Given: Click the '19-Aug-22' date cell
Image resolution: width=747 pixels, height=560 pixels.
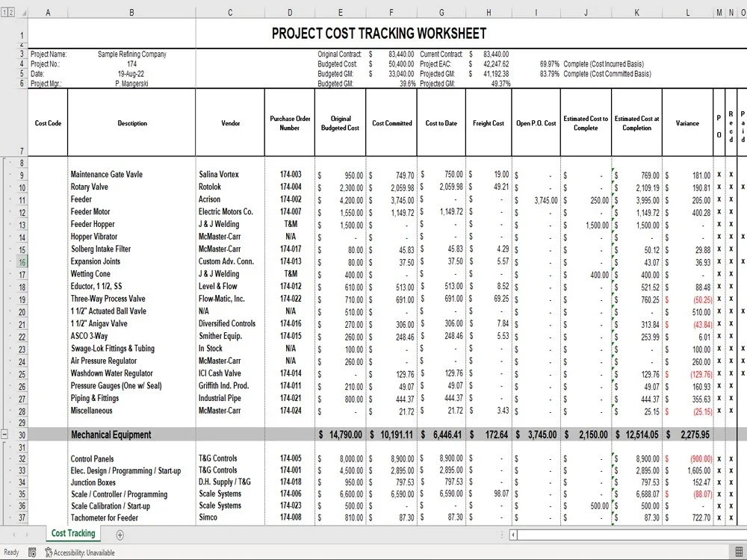Looking at the screenshot, I should pyautogui.click(x=132, y=74).
